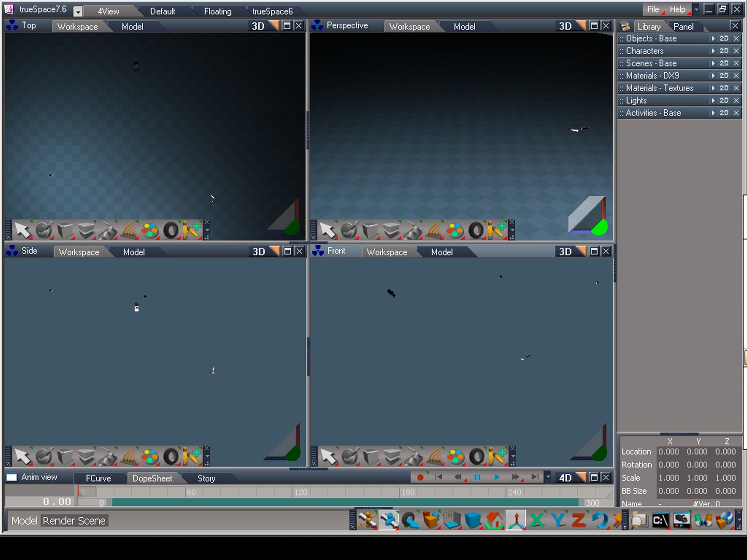Toggle the X axis lock
Viewport: 747px width, 560px height.
pos(536,520)
